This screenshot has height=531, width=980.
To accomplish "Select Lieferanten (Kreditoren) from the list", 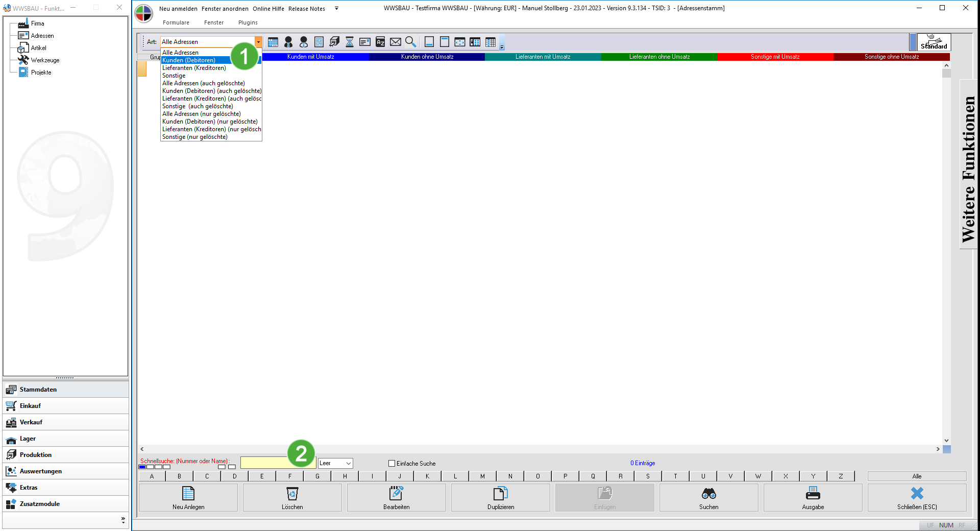I will tap(211, 68).
